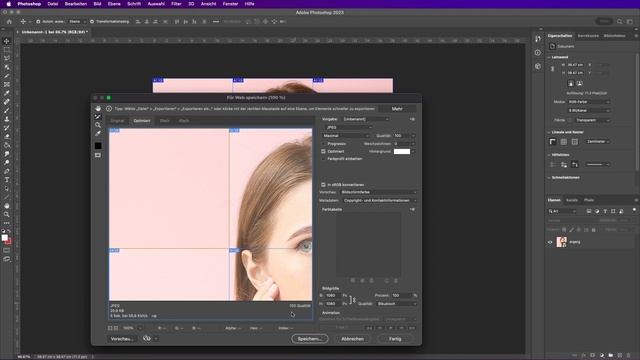This screenshot has width=640, height=360.
Task: Select the Lasso tool
Action: (7, 58)
